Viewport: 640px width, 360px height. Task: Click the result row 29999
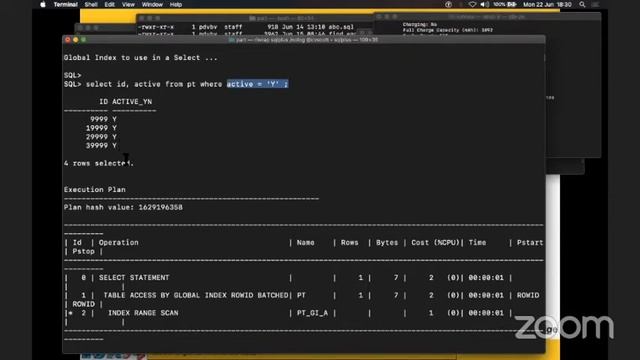(101, 137)
